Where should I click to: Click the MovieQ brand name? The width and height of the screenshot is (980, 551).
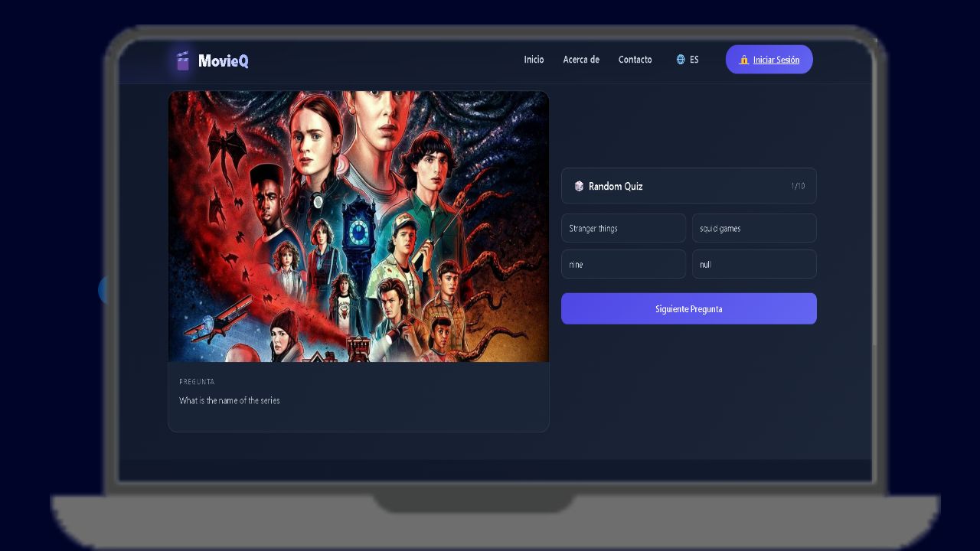[x=223, y=60]
